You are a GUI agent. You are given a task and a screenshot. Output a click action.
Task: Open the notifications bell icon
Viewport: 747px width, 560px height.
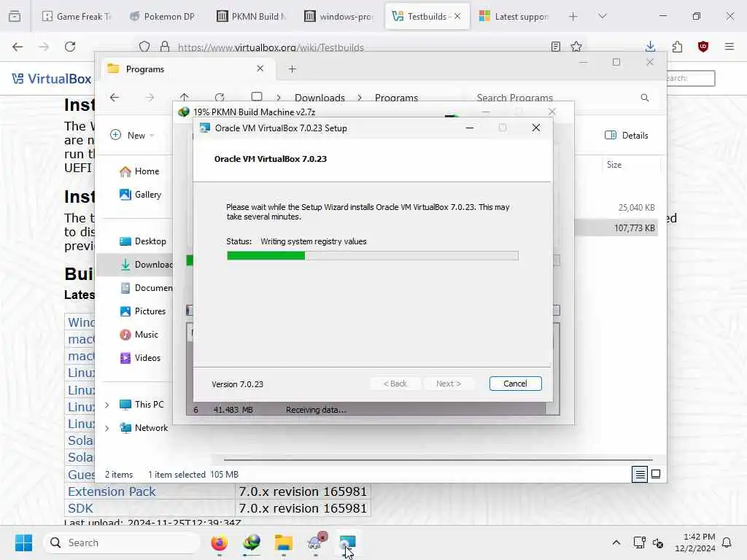point(727,542)
